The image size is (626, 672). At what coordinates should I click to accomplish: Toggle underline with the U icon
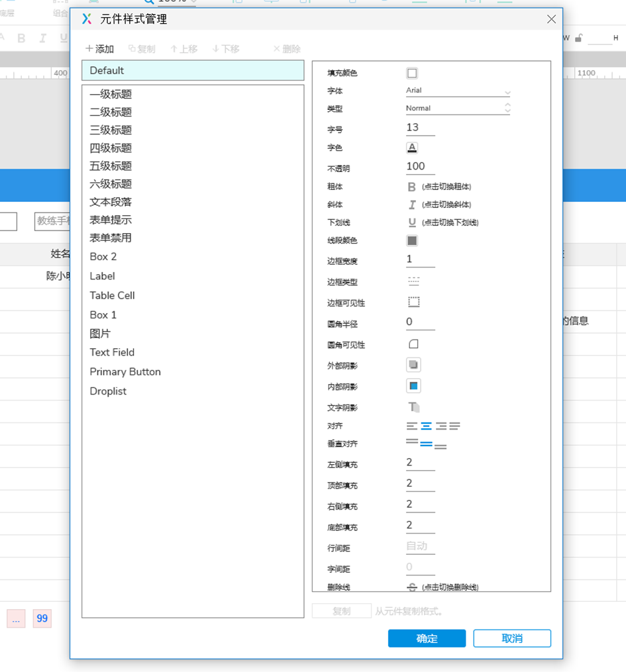point(412,222)
